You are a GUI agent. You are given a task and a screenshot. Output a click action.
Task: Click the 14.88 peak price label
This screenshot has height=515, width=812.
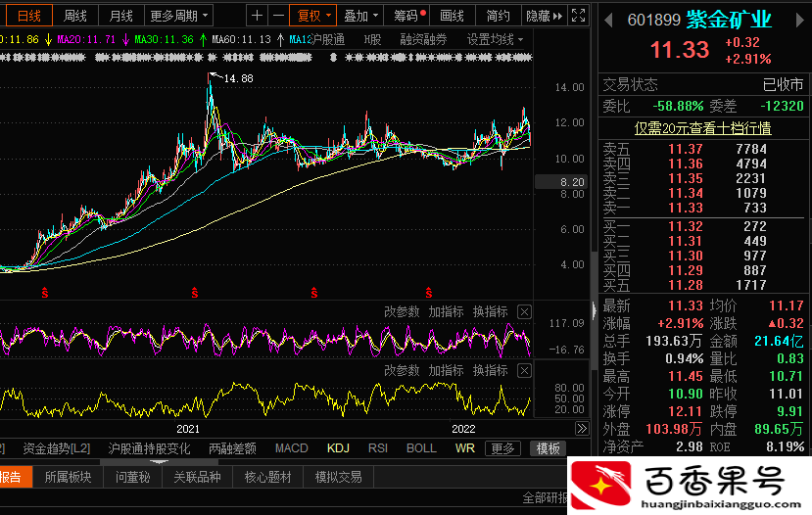pyautogui.click(x=238, y=78)
